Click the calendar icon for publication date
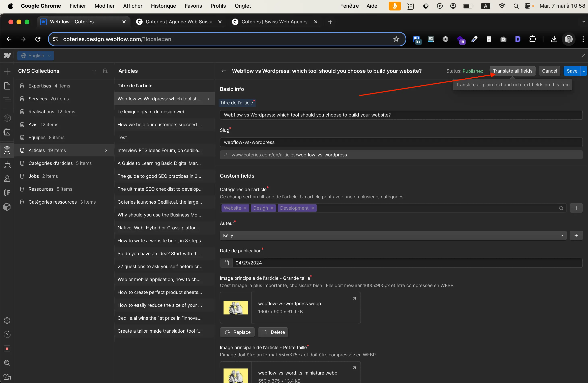The width and height of the screenshot is (588, 383). click(x=226, y=263)
